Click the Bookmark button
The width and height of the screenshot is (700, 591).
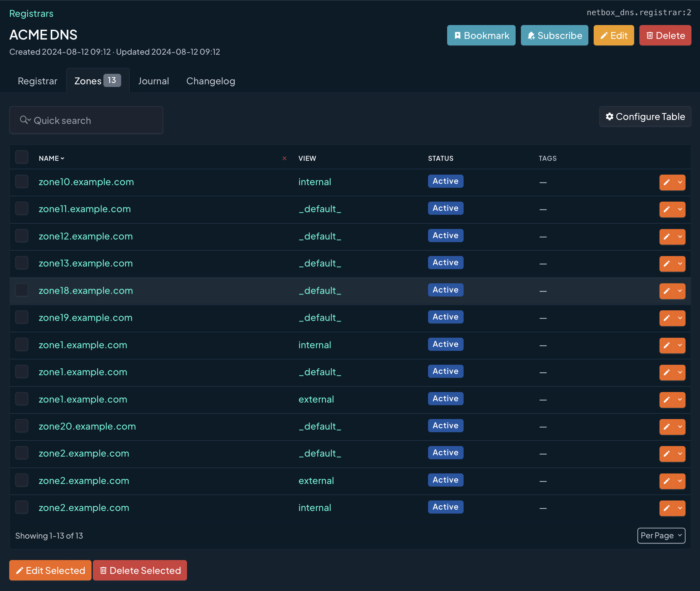(481, 35)
